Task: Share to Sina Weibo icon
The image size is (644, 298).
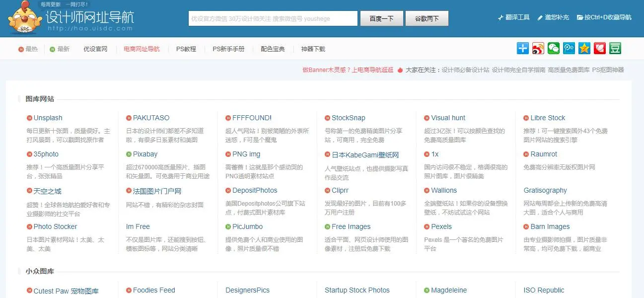Action: click(x=538, y=48)
